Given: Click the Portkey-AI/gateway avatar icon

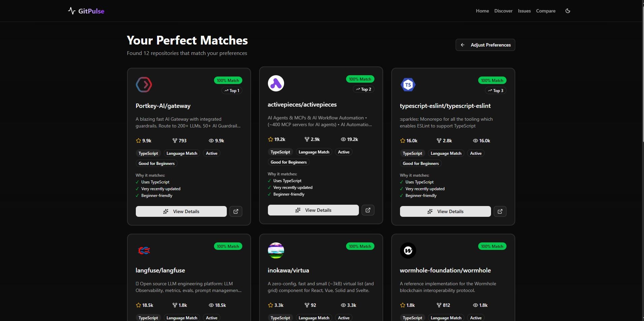Looking at the screenshot, I should (144, 84).
